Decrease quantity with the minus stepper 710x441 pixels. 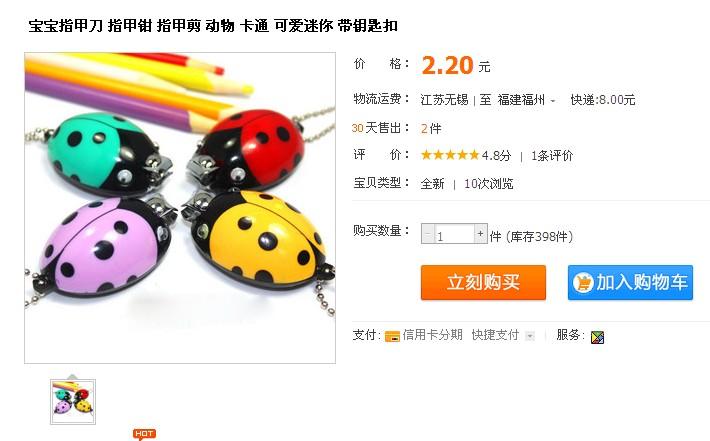pos(428,234)
